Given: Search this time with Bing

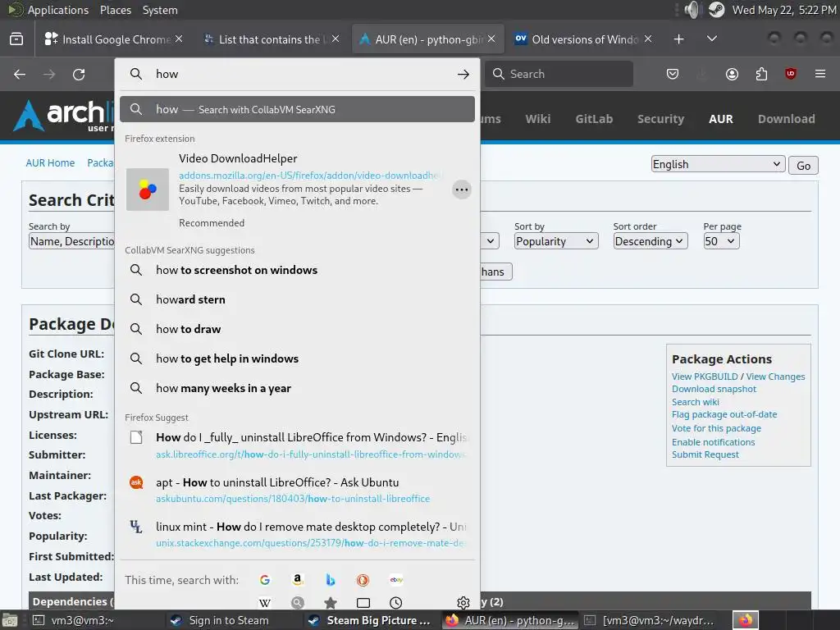Looking at the screenshot, I should click(331, 580).
